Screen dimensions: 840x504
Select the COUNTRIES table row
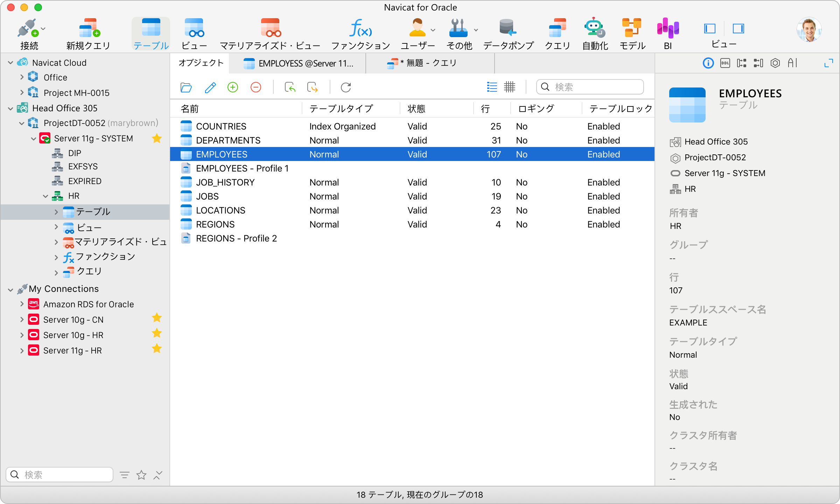(412, 126)
